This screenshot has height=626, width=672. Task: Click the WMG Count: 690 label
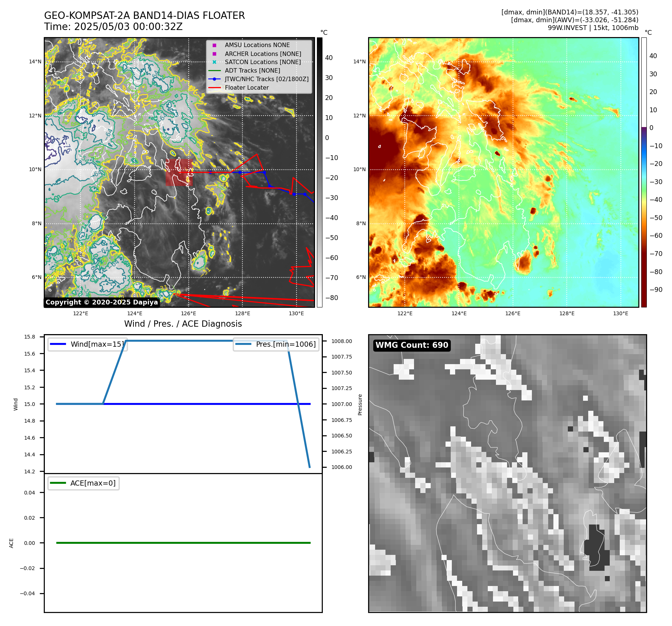[x=412, y=345]
